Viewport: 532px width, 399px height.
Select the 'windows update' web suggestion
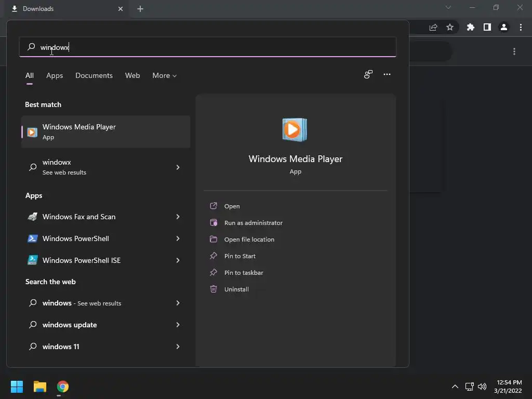106,325
